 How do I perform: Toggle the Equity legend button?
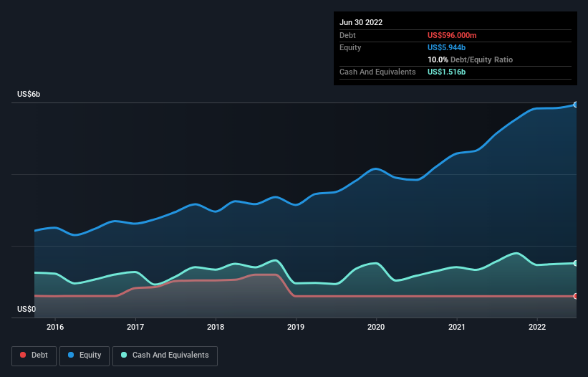[x=85, y=355]
